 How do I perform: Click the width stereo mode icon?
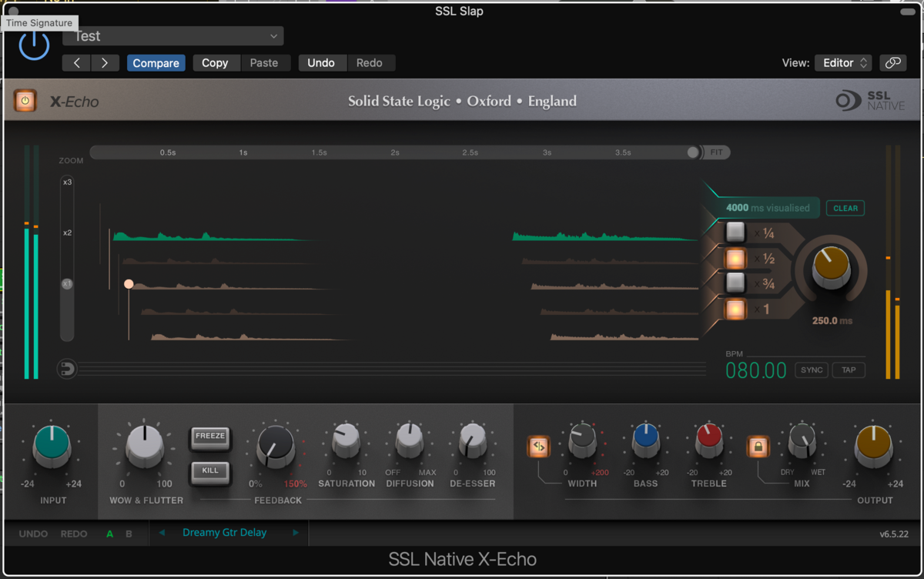(x=538, y=446)
